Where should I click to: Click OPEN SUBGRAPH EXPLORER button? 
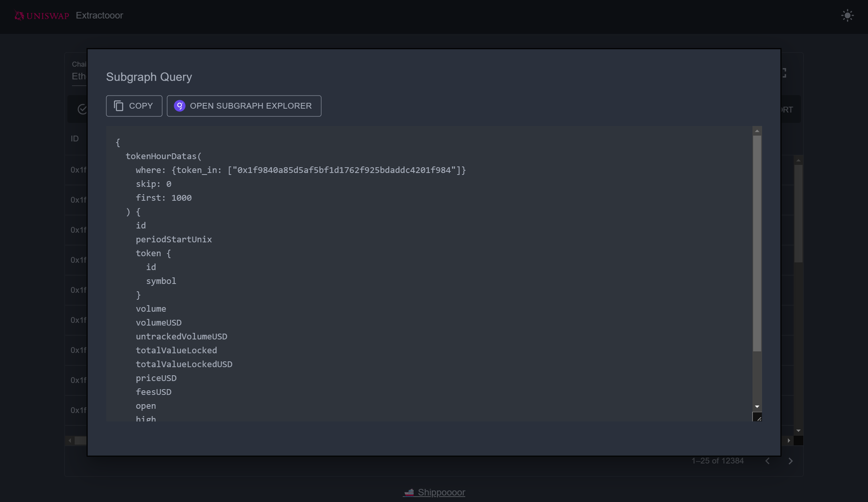point(244,106)
